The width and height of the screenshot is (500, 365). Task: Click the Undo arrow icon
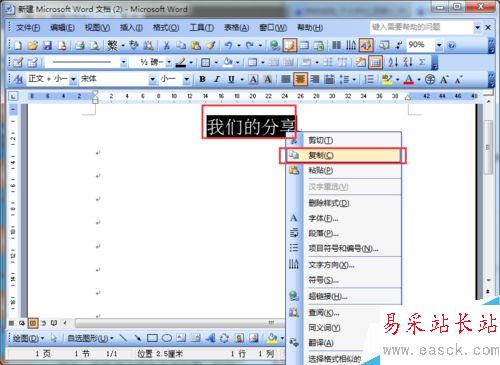(x=228, y=45)
